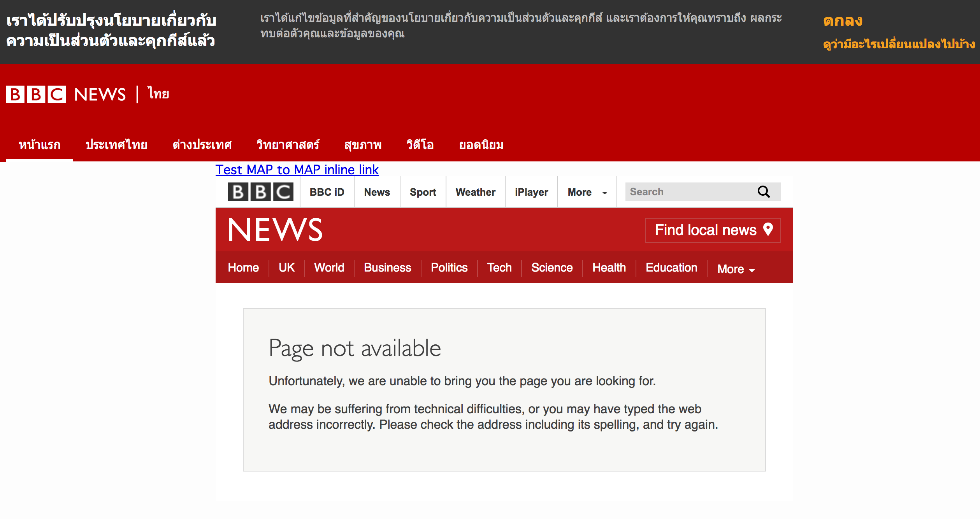Open BBC iD sign-in link
The width and height of the screenshot is (980, 519).
pyautogui.click(x=327, y=192)
